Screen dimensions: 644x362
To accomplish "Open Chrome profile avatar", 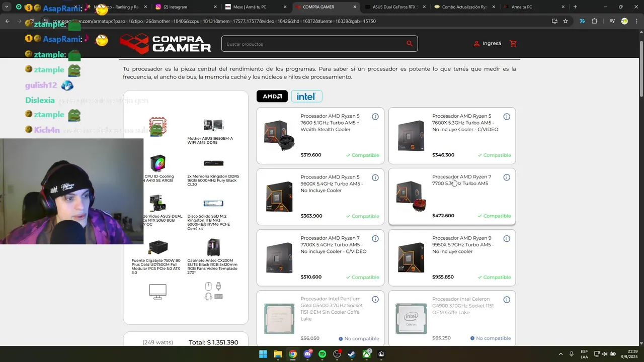I will click(624, 21).
